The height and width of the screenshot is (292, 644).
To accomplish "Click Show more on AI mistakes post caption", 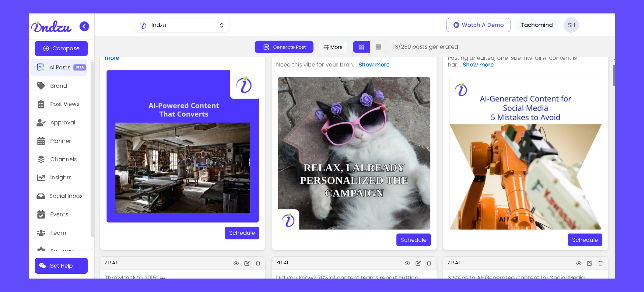I will click(478, 65).
